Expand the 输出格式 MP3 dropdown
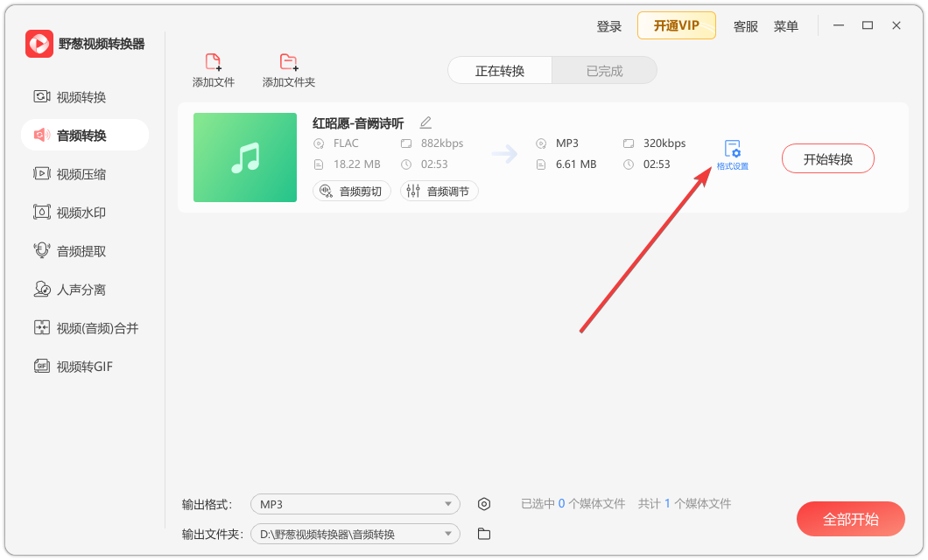Viewport: 928px width, 560px height. click(x=355, y=504)
